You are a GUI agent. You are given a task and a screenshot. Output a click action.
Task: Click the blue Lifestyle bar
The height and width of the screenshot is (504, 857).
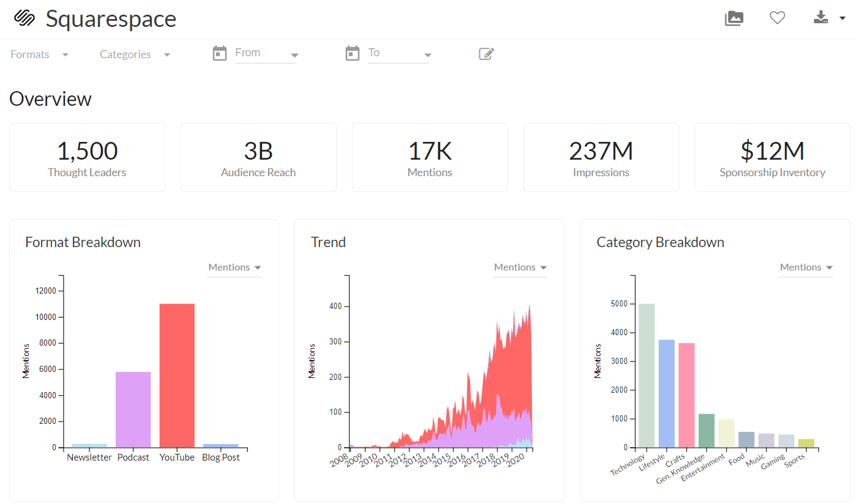point(667,393)
